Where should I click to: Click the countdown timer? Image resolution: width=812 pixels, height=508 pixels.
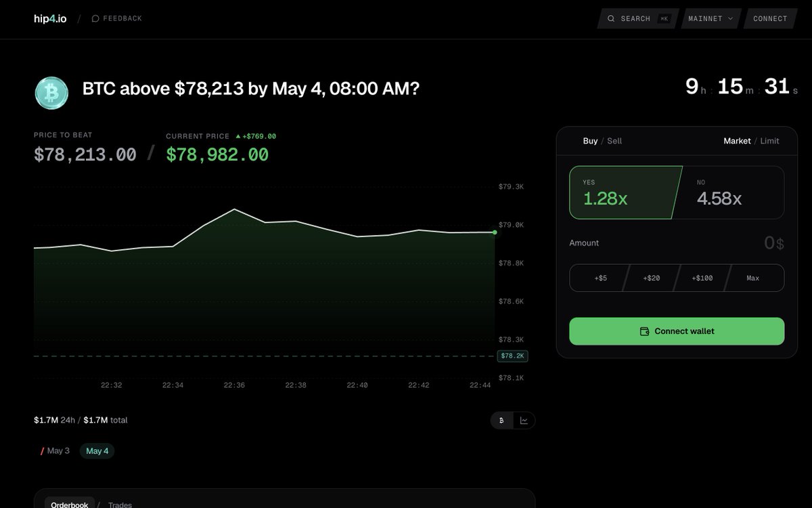point(742,87)
